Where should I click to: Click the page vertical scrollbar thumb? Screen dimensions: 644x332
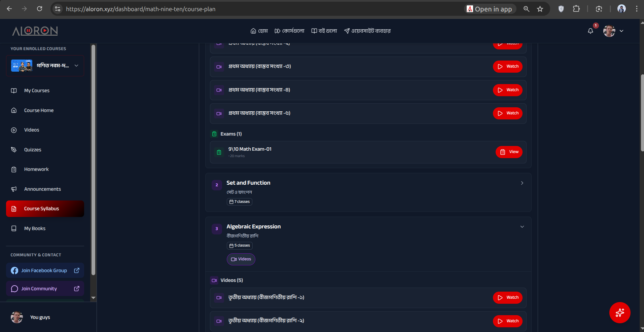(x=642, y=113)
